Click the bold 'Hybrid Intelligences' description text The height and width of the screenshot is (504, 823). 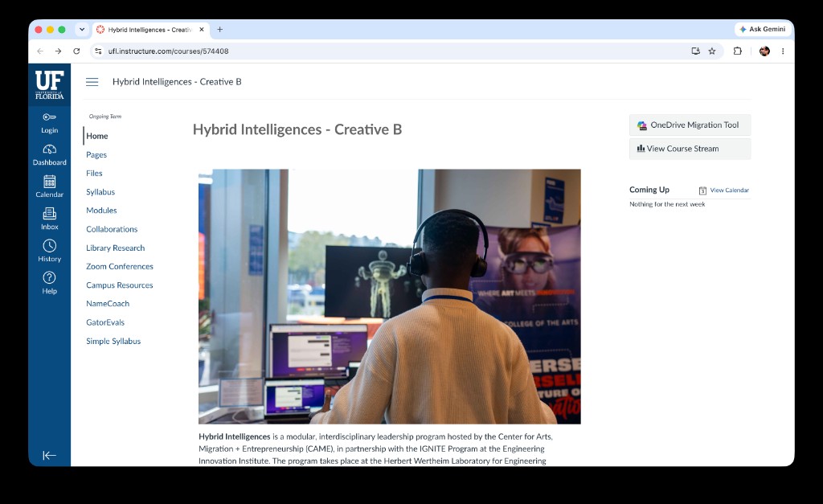click(x=234, y=436)
